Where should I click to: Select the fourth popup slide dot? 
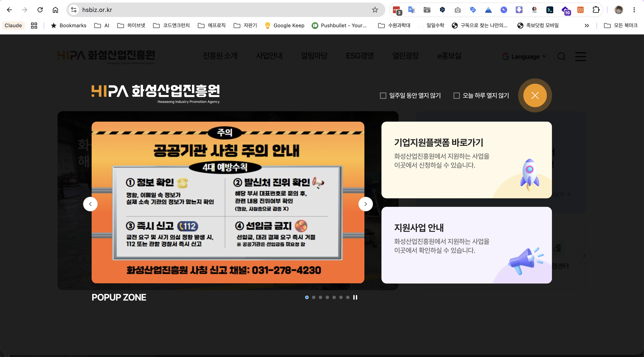click(327, 297)
